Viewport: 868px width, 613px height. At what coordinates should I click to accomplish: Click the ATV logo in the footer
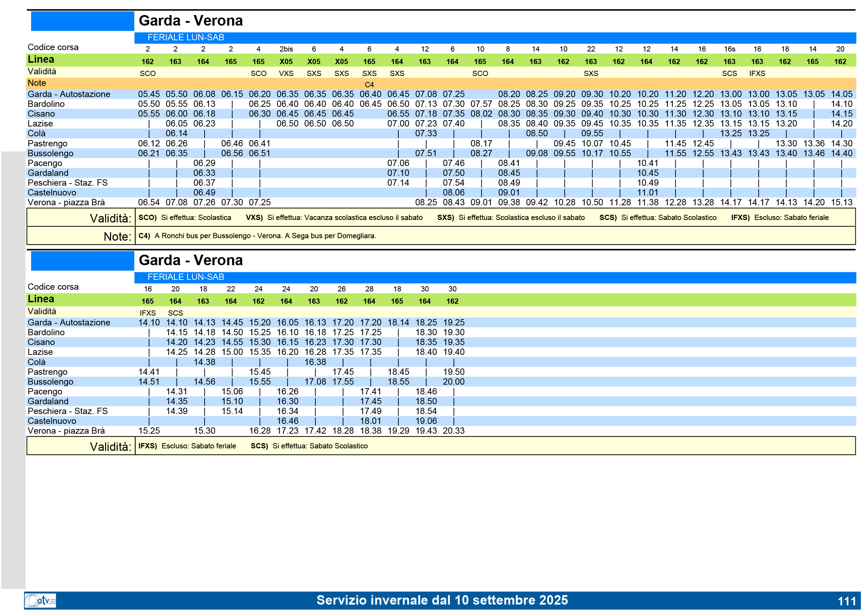40,600
